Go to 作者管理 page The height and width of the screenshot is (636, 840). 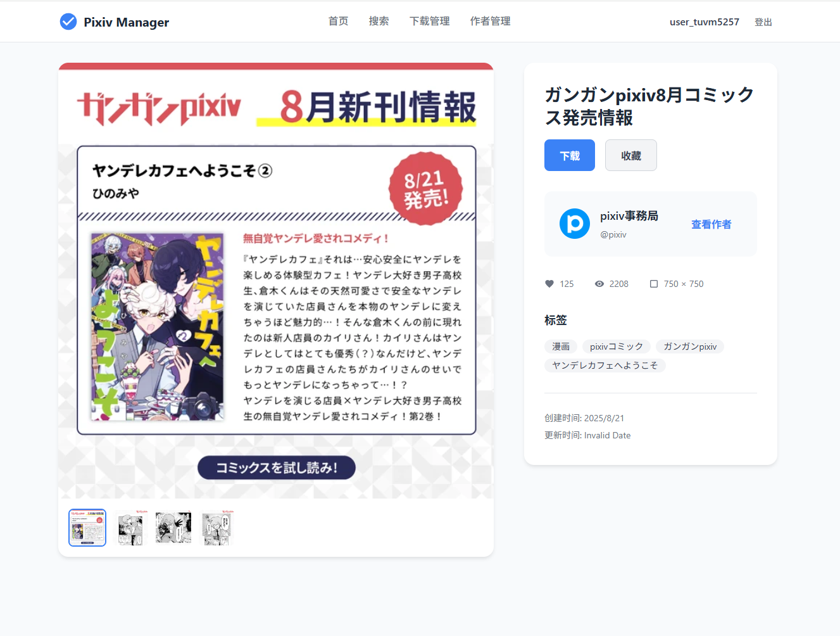coord(490,21)
